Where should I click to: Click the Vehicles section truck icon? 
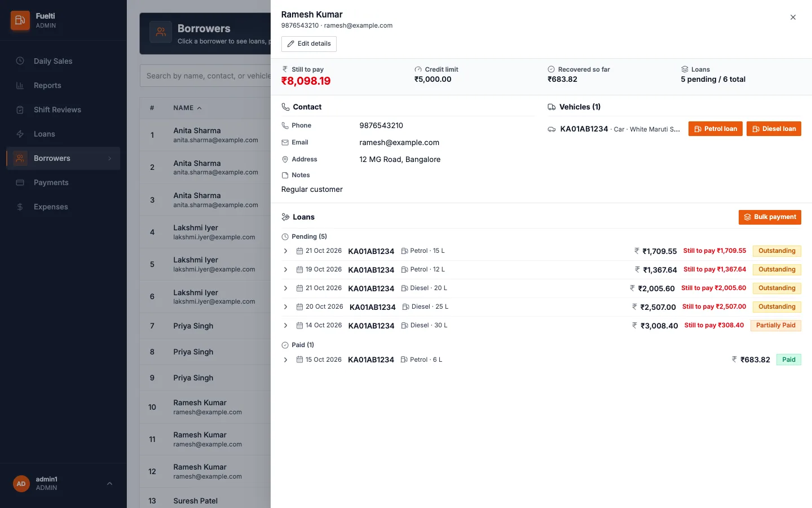pos(551,107)
